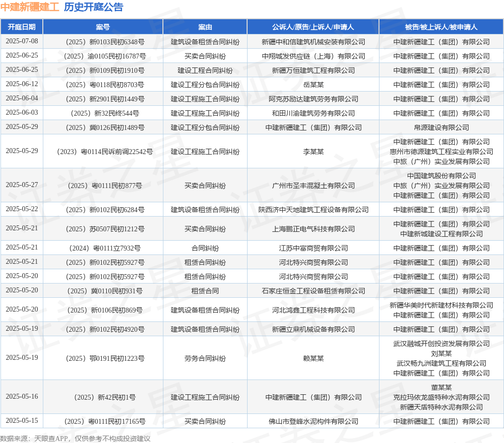
Task: Click plaintiff "广州市圣丰混凝土有限公司"
Action: point(314,186)
